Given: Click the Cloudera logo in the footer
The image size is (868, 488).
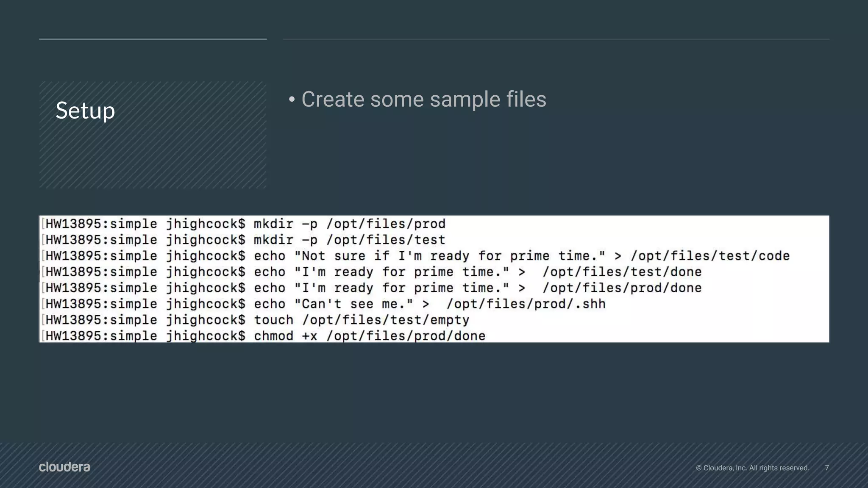Looking at the screenshot, I should (64, 467).
